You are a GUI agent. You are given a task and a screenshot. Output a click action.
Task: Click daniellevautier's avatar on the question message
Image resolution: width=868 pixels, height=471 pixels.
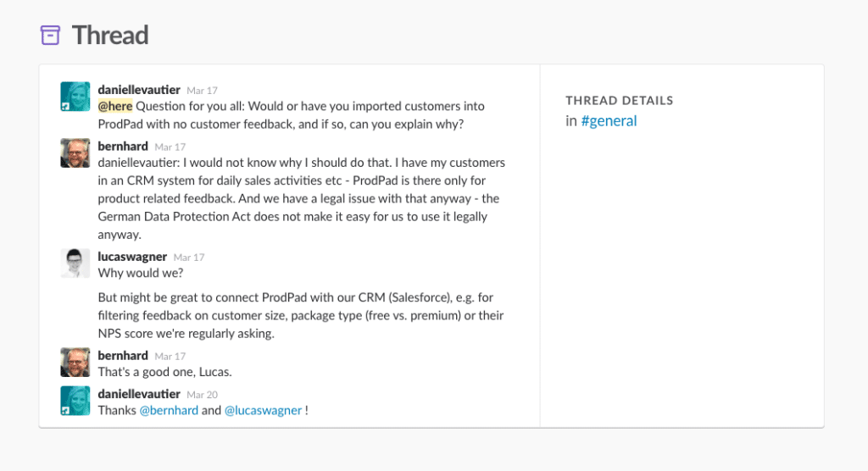point(75,97)
